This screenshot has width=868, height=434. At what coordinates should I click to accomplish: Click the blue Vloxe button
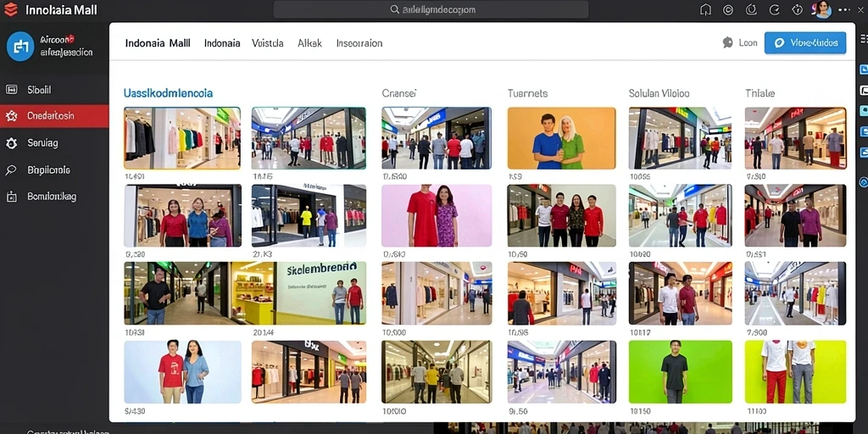click(x=805, y=42)
